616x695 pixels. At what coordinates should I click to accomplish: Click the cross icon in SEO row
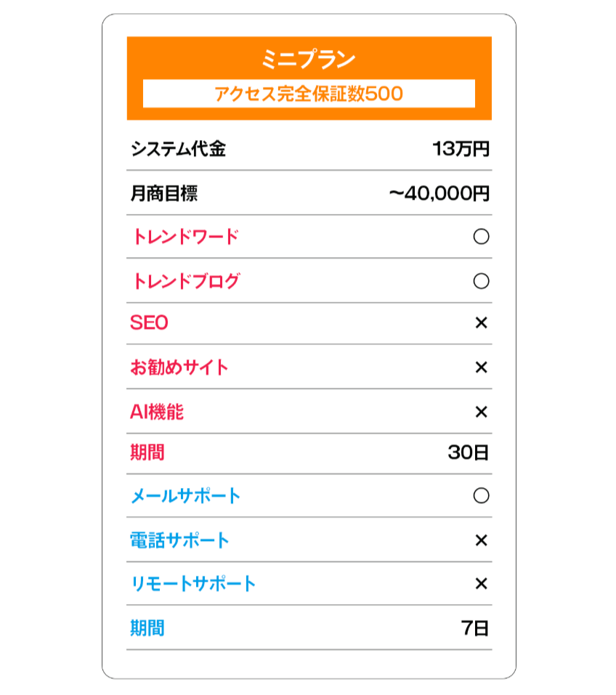481,322
